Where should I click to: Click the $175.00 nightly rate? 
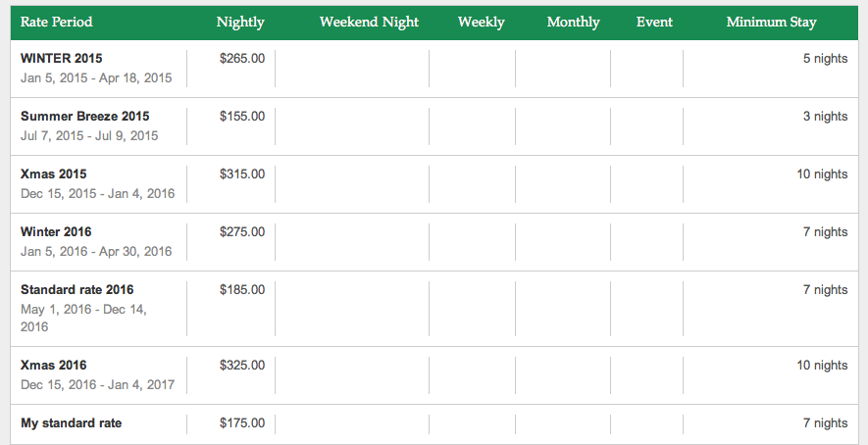point(242,423)
